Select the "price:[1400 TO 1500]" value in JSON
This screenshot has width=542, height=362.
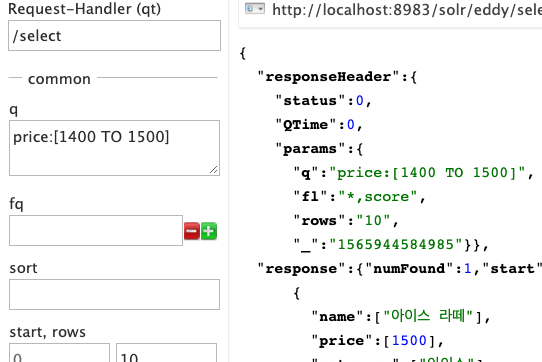point(427,173)
